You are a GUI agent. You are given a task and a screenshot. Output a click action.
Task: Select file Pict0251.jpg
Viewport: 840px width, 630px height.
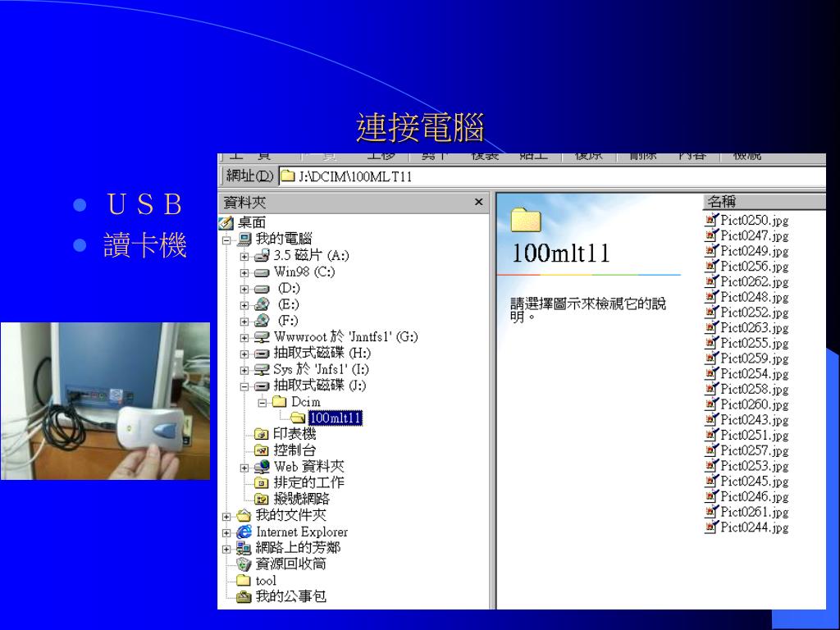coord(747,435)
